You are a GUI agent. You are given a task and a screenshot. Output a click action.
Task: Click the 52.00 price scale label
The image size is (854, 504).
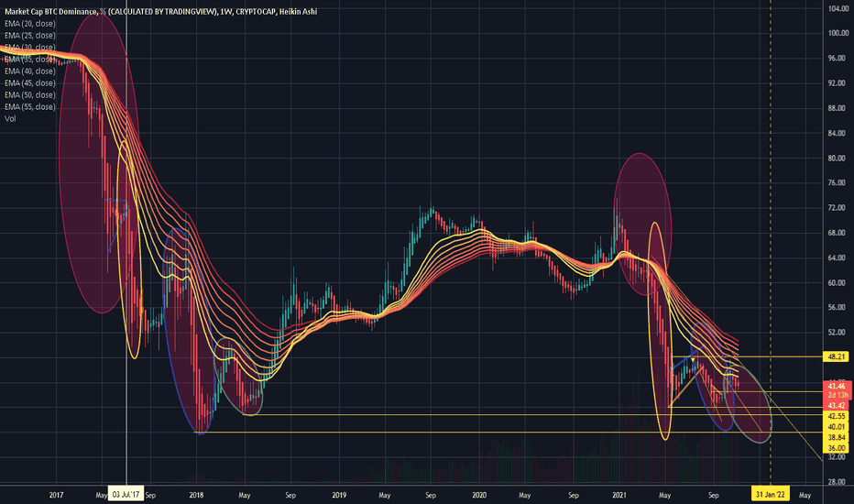(838, 333)
